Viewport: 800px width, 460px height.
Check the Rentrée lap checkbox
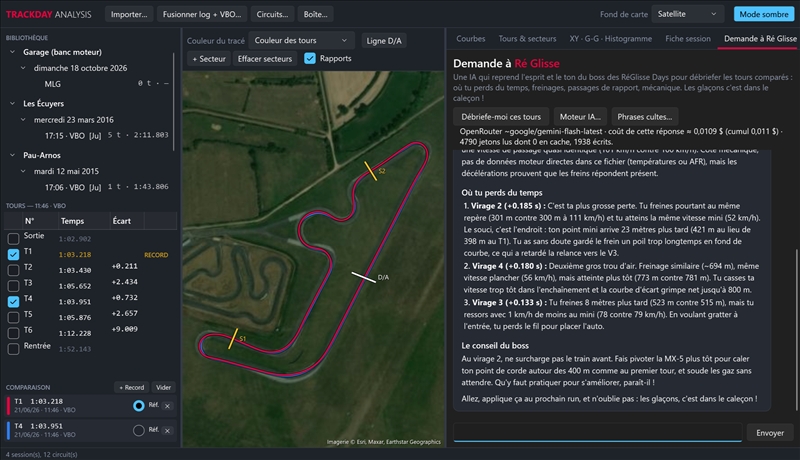(x=13, y=349)
